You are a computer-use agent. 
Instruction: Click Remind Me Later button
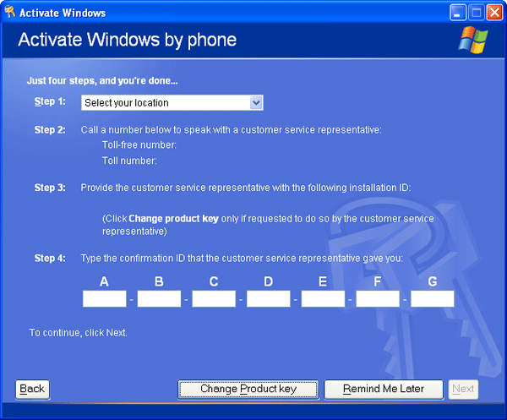pos(384,390)
